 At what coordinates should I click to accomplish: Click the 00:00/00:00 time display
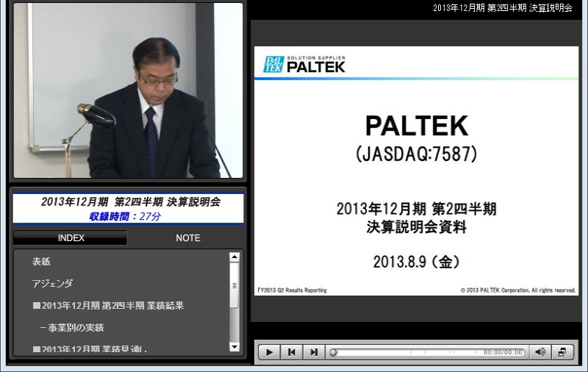[x=503, y=352]
